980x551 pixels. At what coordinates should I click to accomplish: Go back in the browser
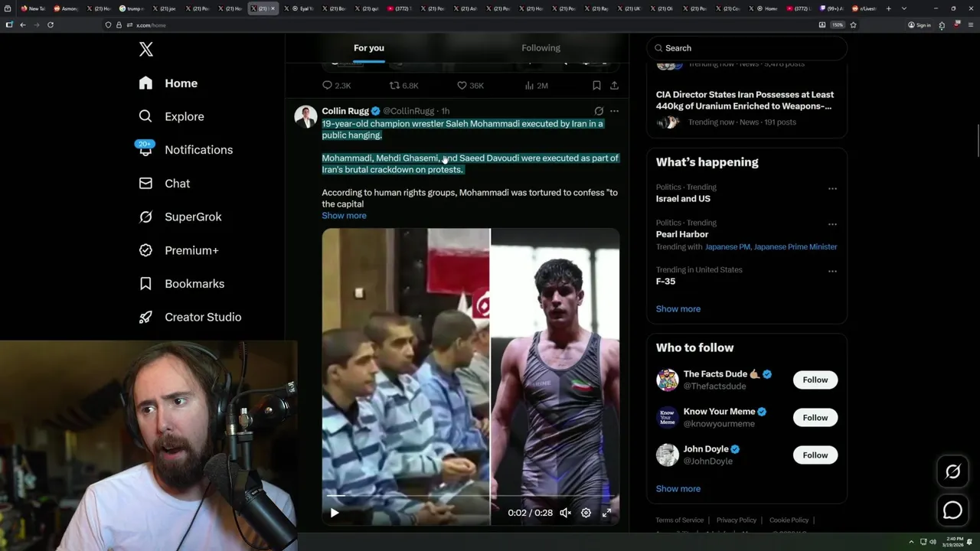(x=22, y=25)
